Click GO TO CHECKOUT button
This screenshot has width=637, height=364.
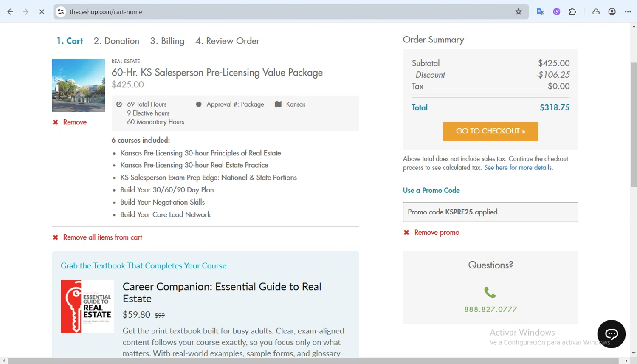(x=490, y=131)
